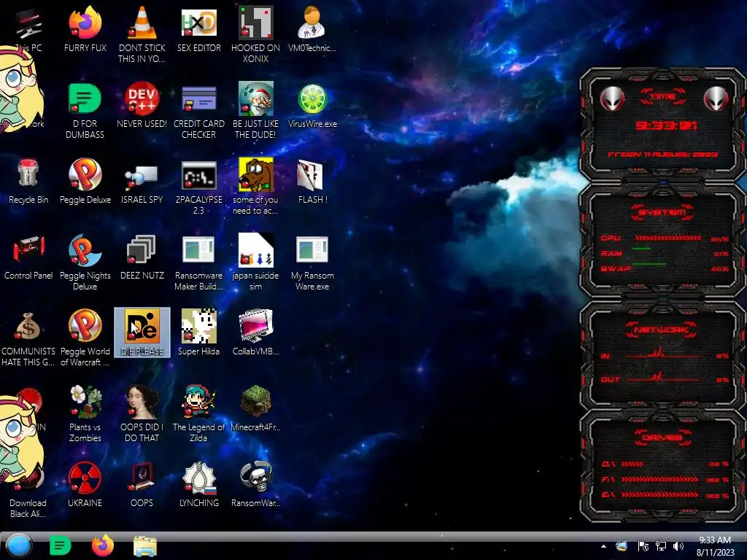747x560 pixels.
Task: Click the SYSTEM header in the widget
Action: tap(662, 212)
